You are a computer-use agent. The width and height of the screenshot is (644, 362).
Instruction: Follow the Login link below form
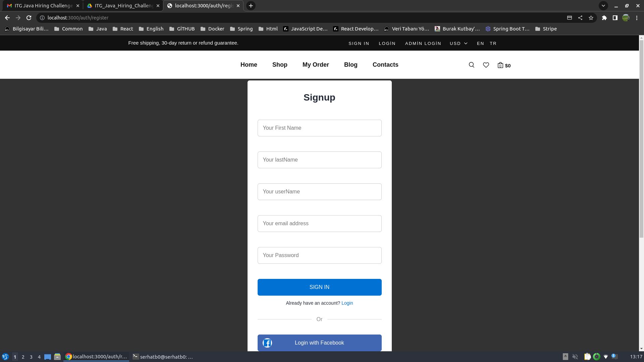click(347, 303)
